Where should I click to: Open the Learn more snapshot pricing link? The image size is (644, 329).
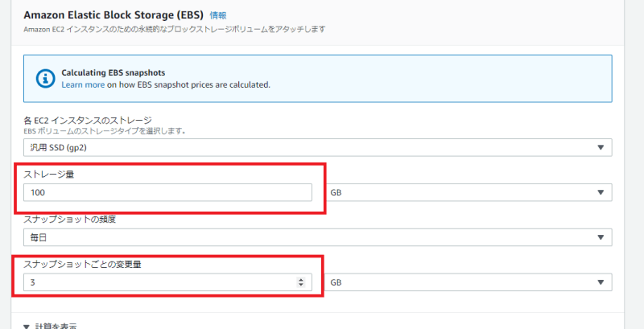click(83, 85)
